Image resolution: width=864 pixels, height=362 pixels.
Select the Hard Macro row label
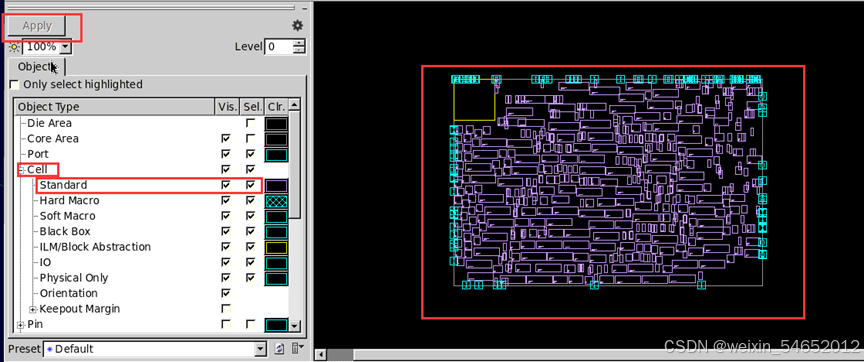point(69,201)
